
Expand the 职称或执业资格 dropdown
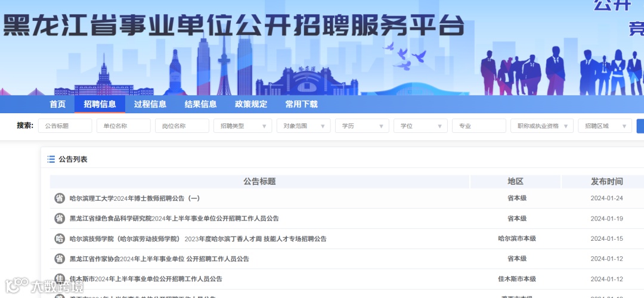(541, 126)
